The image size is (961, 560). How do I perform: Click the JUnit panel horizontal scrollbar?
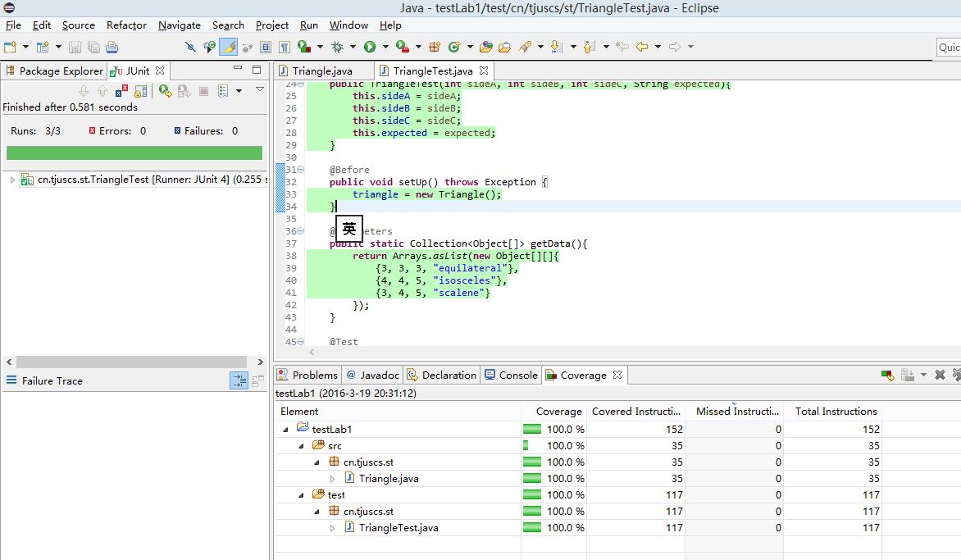[x=131, y=362]
